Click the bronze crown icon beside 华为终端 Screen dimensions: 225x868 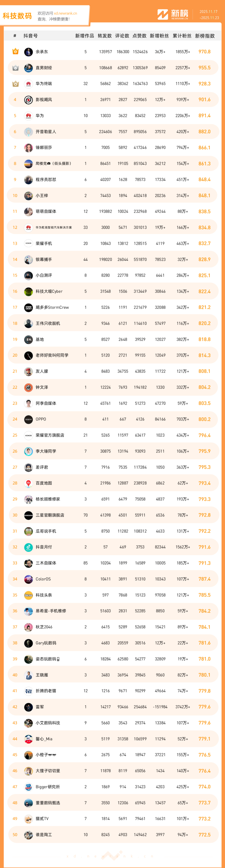pos(15,84)
